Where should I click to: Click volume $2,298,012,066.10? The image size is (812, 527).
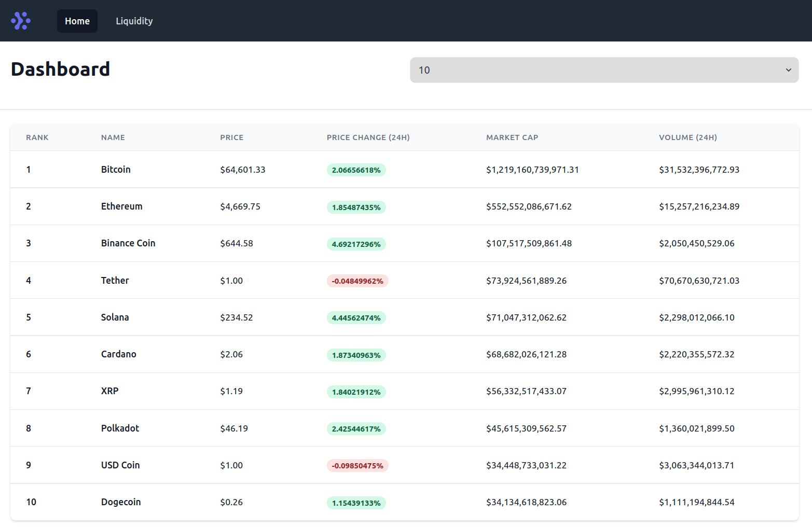tap(697, 317)
